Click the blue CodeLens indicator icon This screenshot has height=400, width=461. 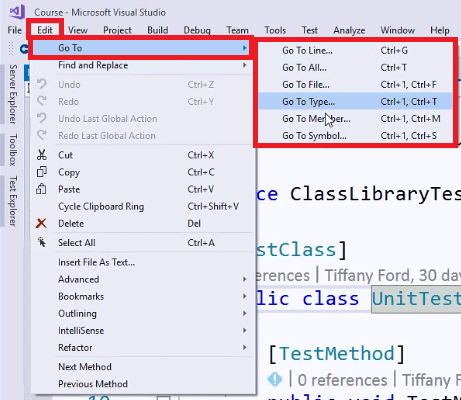(275, 379)
